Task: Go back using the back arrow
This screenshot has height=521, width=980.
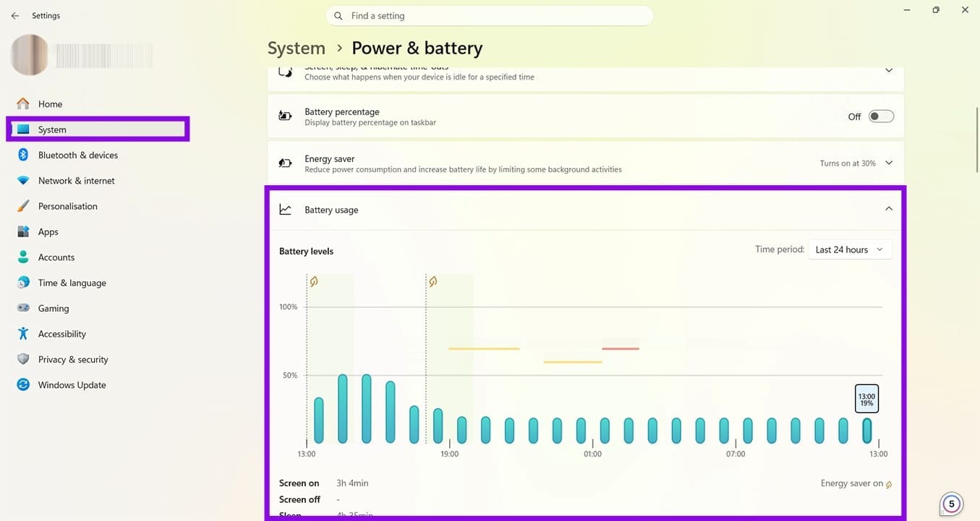Action: coord(15,15)
